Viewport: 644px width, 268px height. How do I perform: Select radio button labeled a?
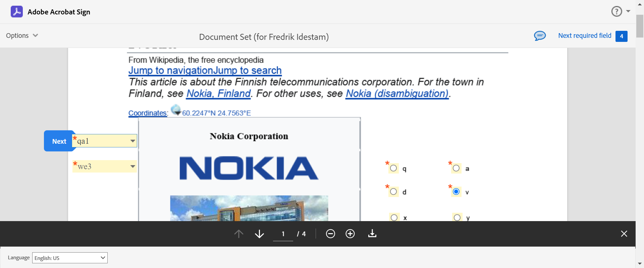click(x=456, y=168)
